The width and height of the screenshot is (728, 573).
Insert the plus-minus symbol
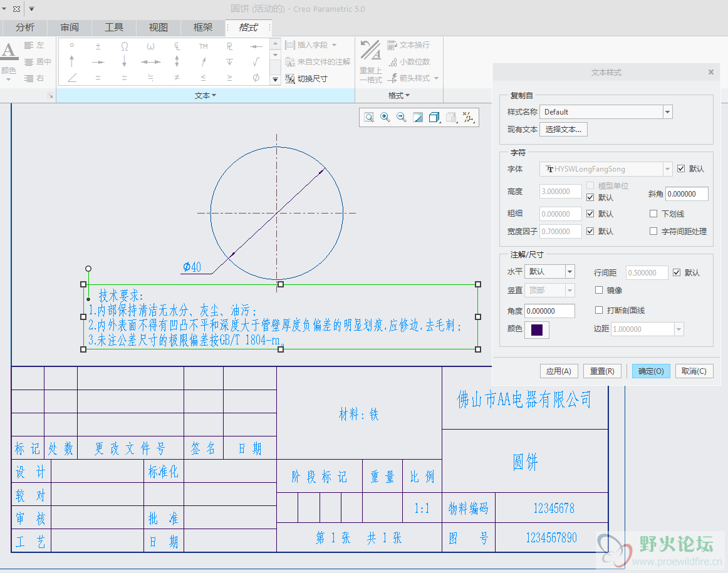98,46
